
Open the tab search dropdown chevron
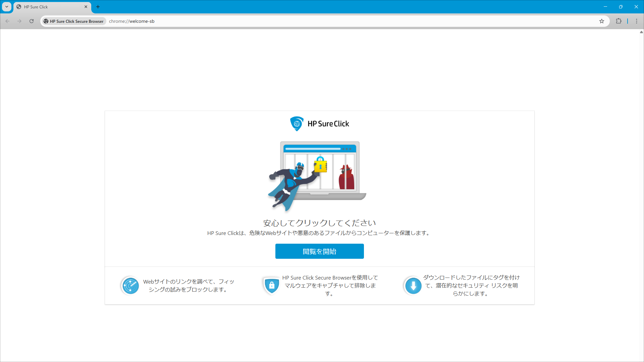(x=6, y=7)
